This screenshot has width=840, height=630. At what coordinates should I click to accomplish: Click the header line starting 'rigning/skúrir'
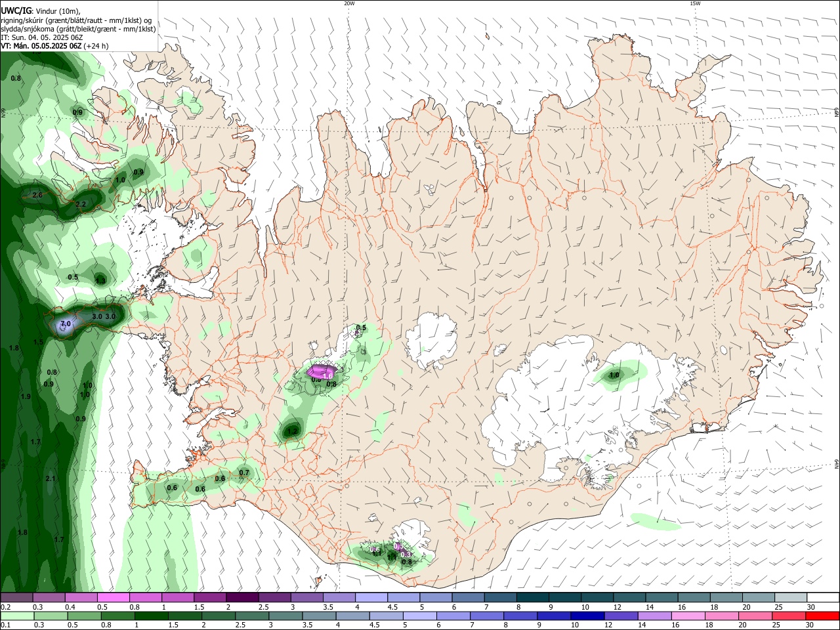pos(76,20)
